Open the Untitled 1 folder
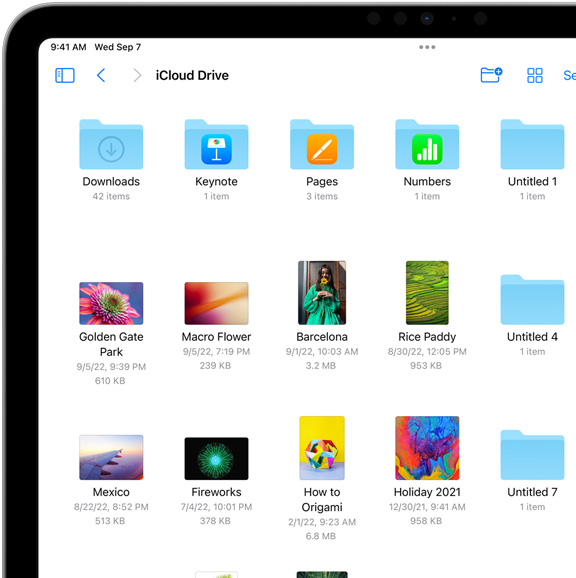The width and height of the screenshot is (576, 578). (532, 144)
